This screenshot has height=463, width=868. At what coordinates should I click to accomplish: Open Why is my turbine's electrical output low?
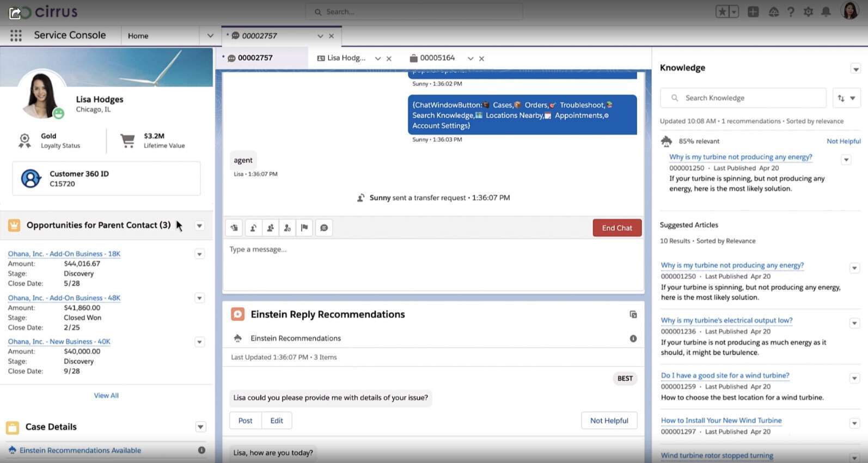pyautogui.click(x=726, y=320)
